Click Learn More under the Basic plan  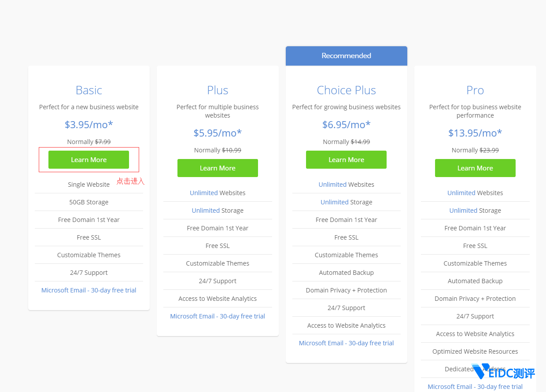(89, 160)
